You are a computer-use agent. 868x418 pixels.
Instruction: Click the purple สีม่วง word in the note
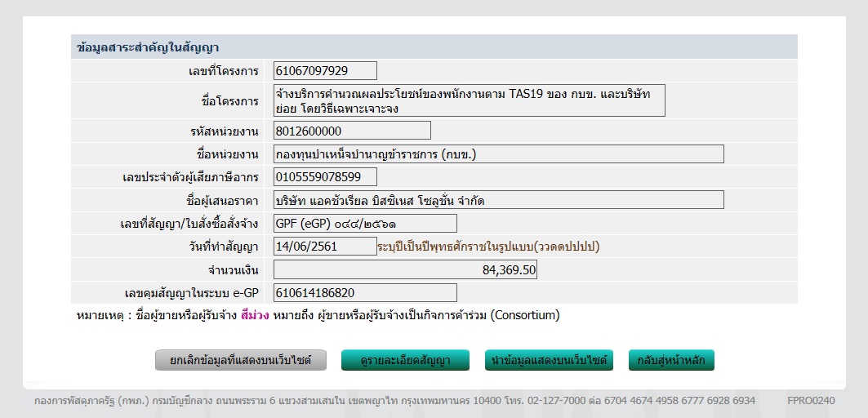click(x=255, y=315)
